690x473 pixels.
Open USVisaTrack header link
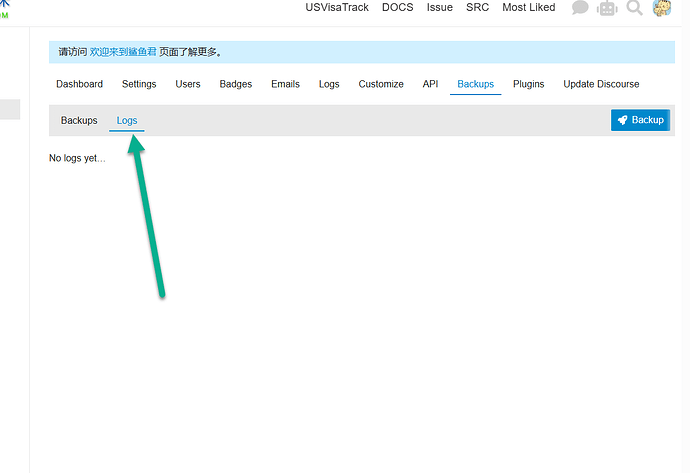click(337, 7)
